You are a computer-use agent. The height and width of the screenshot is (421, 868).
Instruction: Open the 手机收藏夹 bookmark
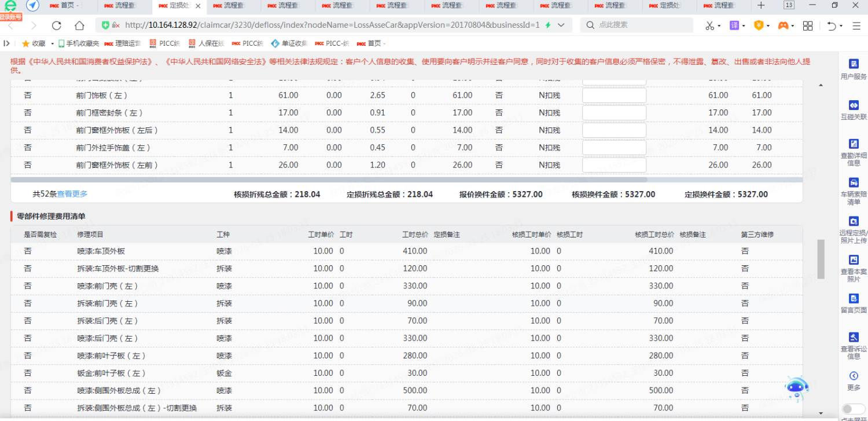point(78,43)
